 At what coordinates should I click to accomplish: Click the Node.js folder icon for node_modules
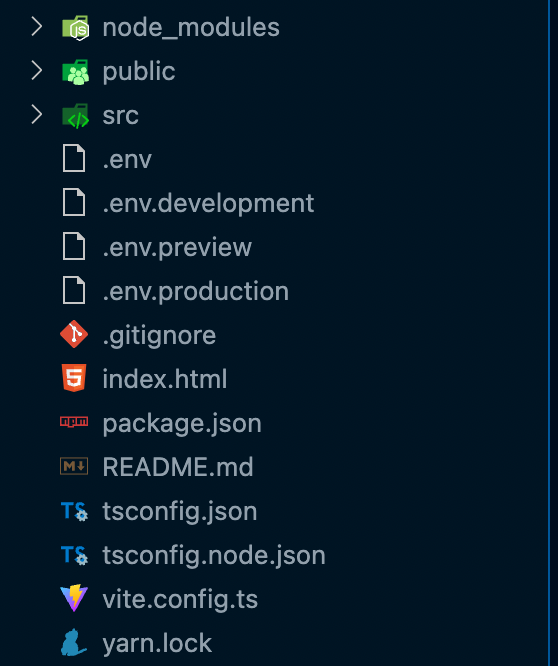click(75, 28)
